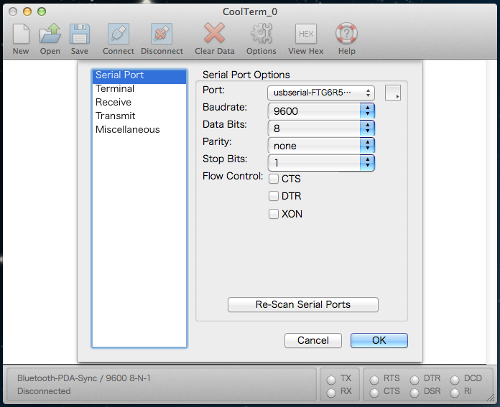500x407 pixels.
Task: Toggle the RX indicator light
Action: [x=331, y=393]
